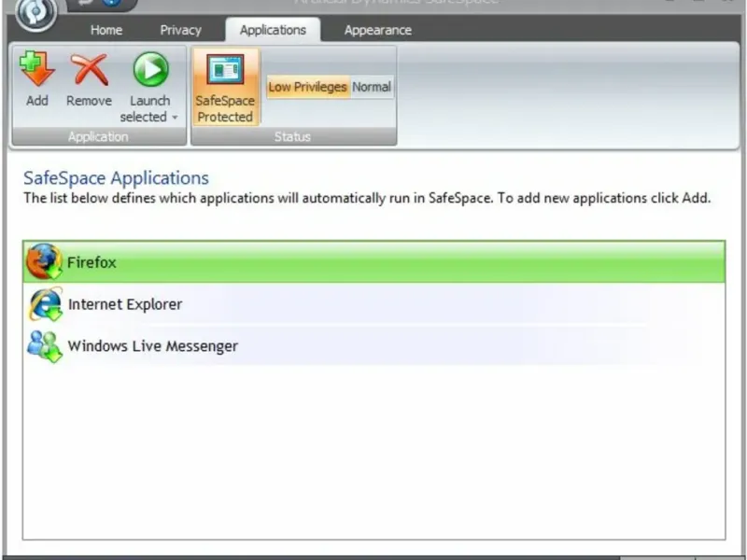Select the Windows Live Messenger entry
Image resolution: width=747 pixels, height=560 pixels.
pos(374,345)
